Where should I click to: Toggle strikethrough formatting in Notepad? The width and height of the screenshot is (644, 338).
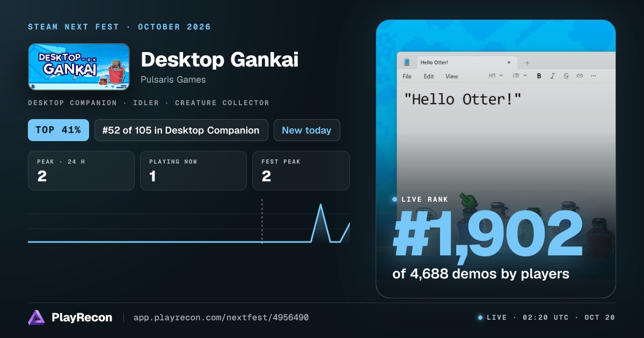coord(566,76)
